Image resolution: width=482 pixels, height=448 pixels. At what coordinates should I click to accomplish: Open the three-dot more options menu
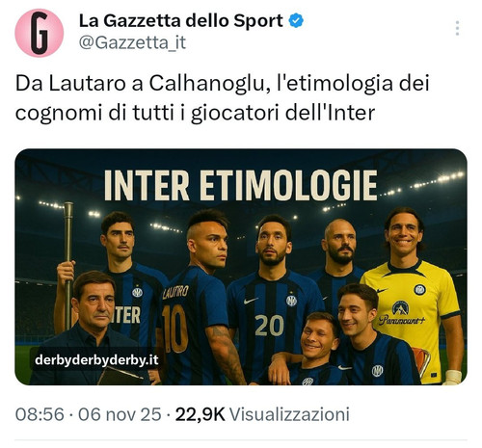point(457,28)
